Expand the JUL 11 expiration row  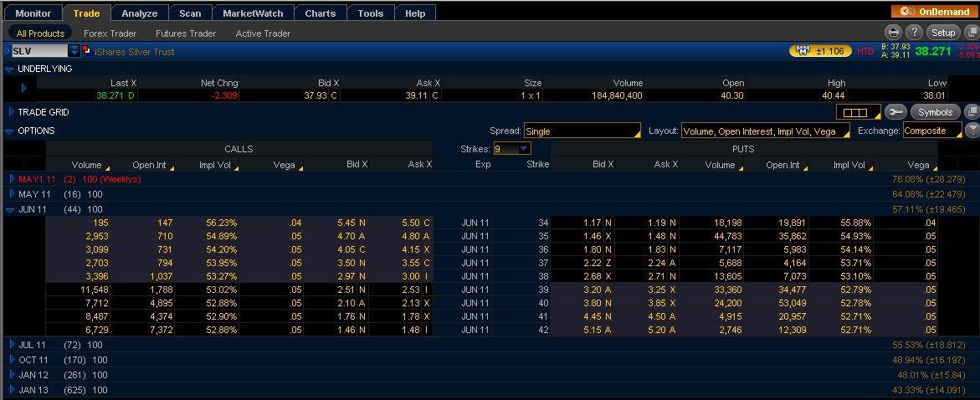[x=12, y=345]
